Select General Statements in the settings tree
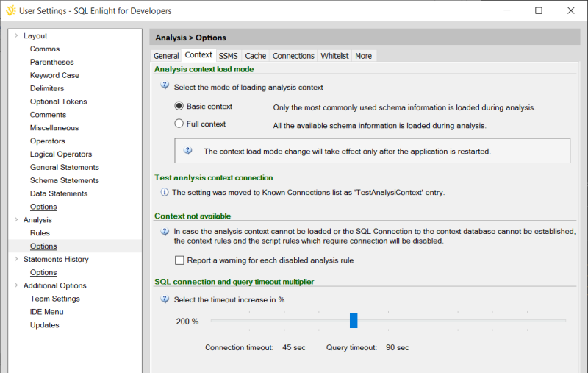The image size is (588, 373). pos(65,167)
